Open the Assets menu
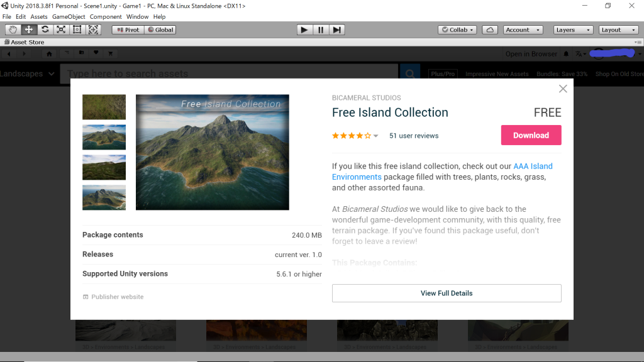The image size is (644, 362). click(38, 17)
